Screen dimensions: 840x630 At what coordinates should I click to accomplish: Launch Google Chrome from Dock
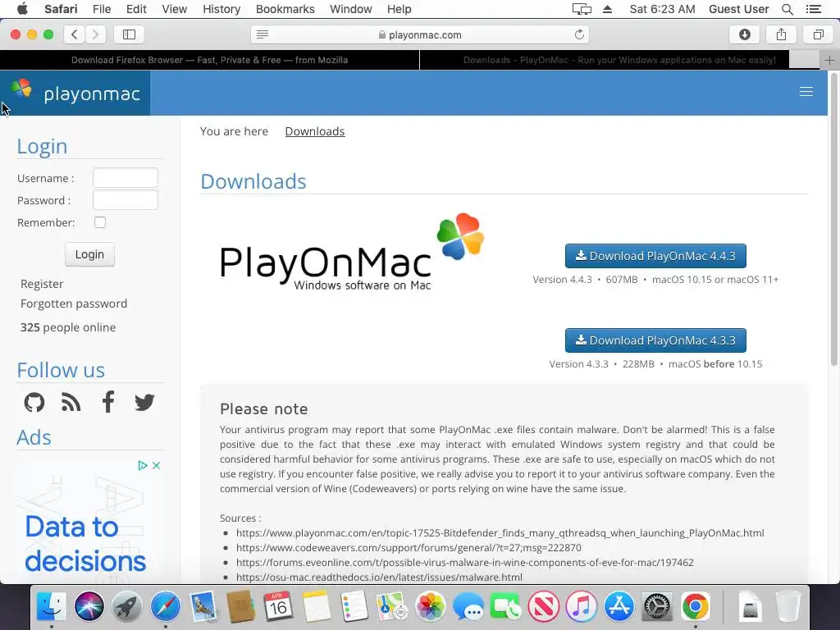[696, 606]
